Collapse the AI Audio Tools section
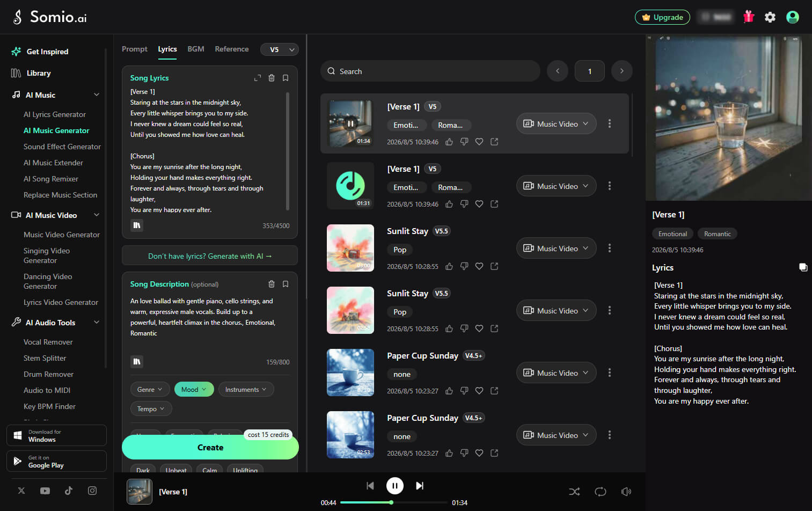 (97, 323)
